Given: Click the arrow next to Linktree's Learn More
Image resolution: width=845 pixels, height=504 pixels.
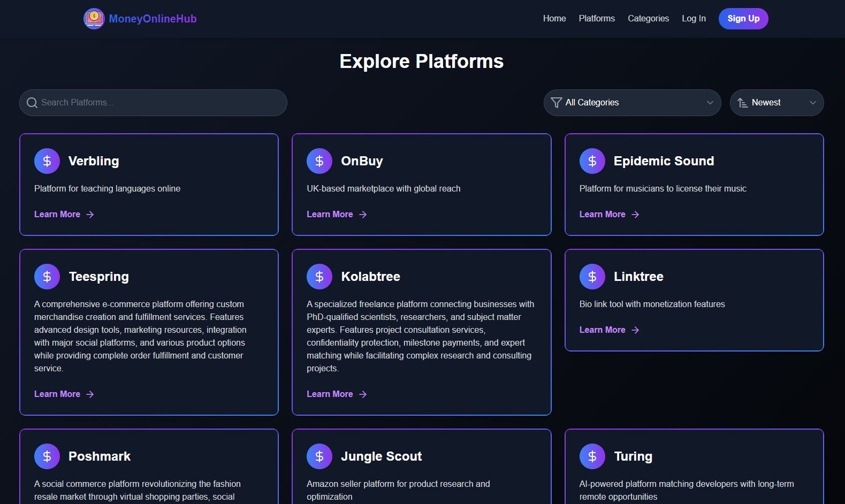Looking at the screenshot, I should [635, 330].
